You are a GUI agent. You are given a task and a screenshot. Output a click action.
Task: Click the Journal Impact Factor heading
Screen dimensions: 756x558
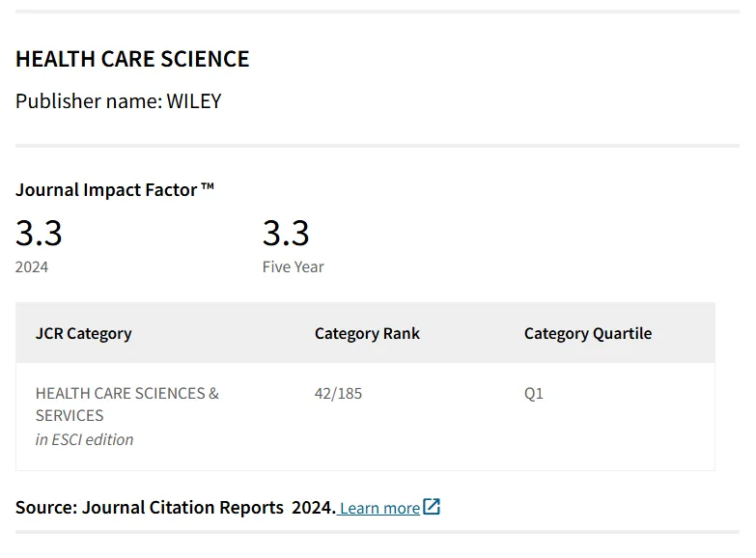pos(115,189)
